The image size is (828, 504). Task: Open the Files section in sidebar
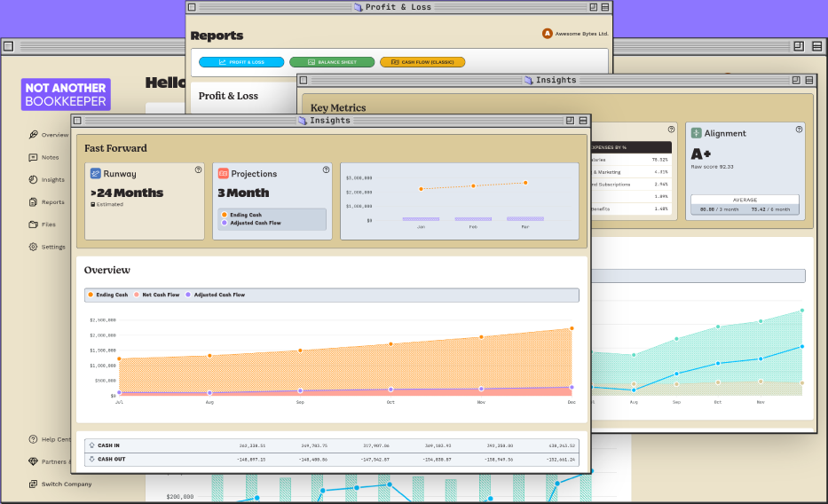[x=42, y=224]
